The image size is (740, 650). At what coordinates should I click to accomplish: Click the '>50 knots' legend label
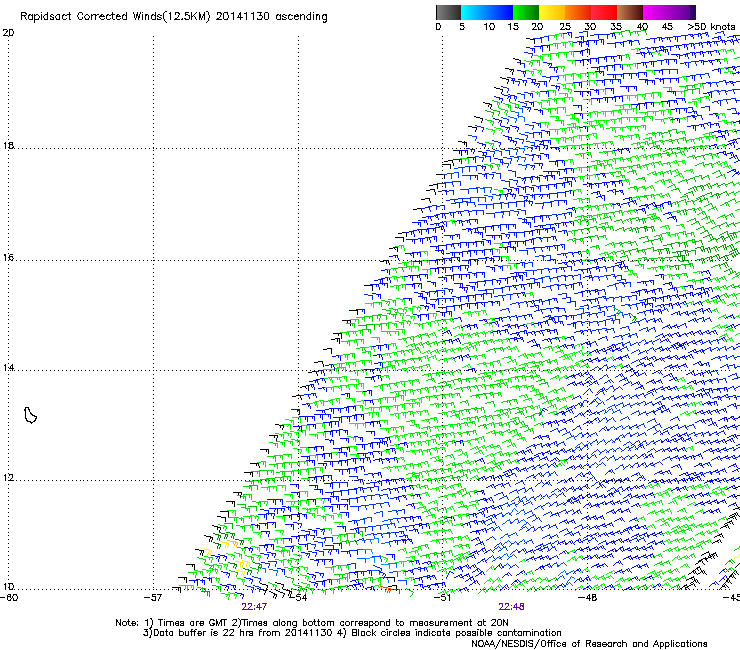(711, 27)
